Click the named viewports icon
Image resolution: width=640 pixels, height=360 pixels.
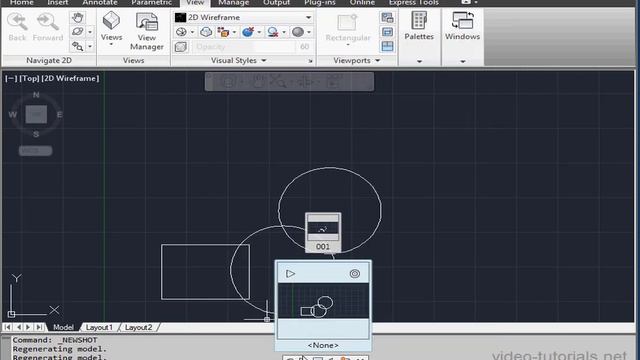(x=387, y=18)
